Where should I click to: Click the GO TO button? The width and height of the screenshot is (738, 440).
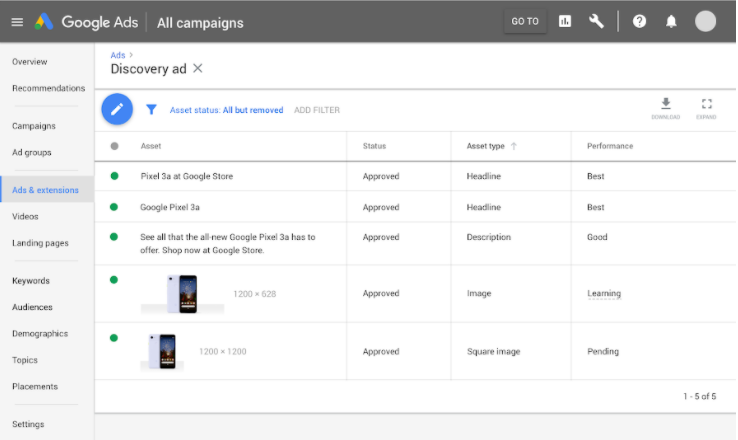click(525, 21)
